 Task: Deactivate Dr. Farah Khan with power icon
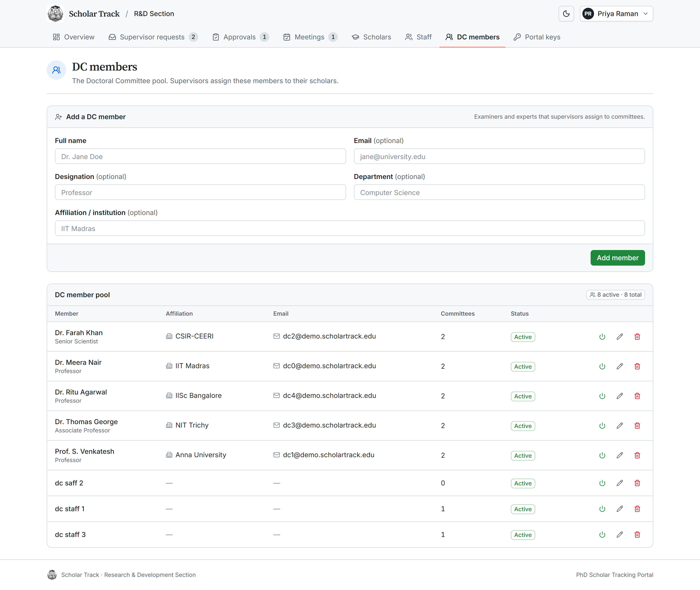[602, 337]
